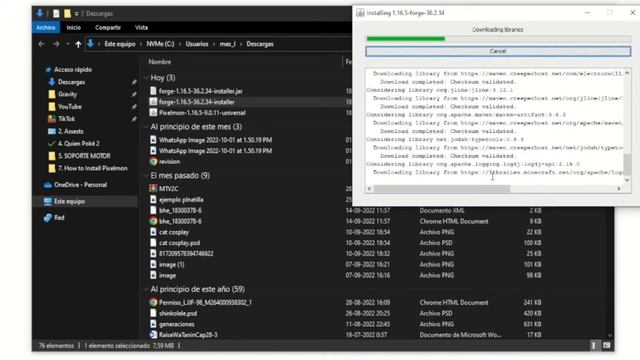Select file 817209578394746922
The width and height of the screenshot is (640, 360).
click(186, 253)
